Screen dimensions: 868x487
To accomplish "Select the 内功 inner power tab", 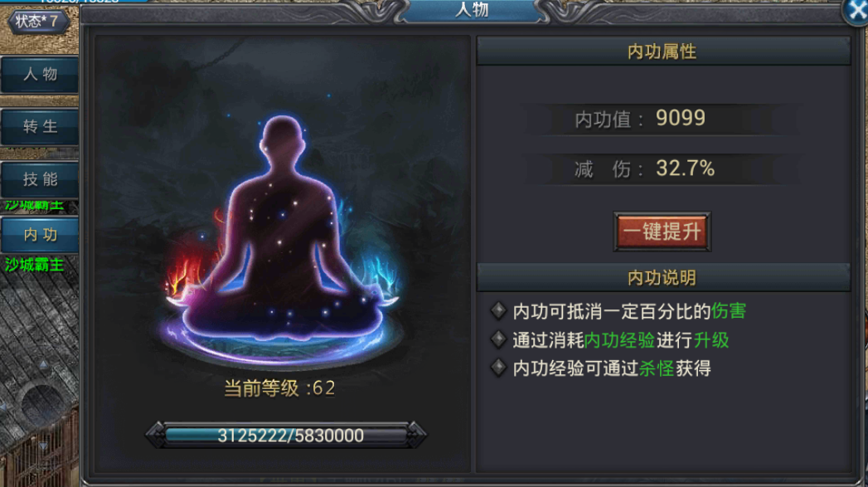I will coord(40,235).
